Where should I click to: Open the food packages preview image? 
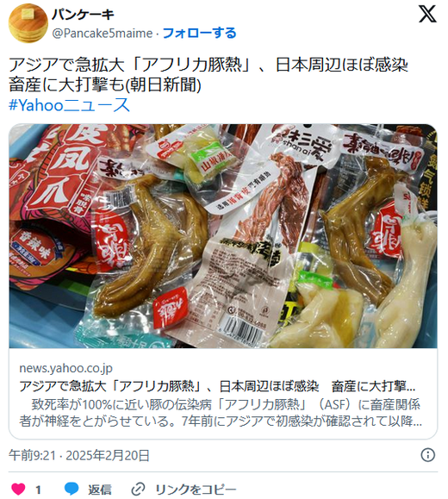223,236
